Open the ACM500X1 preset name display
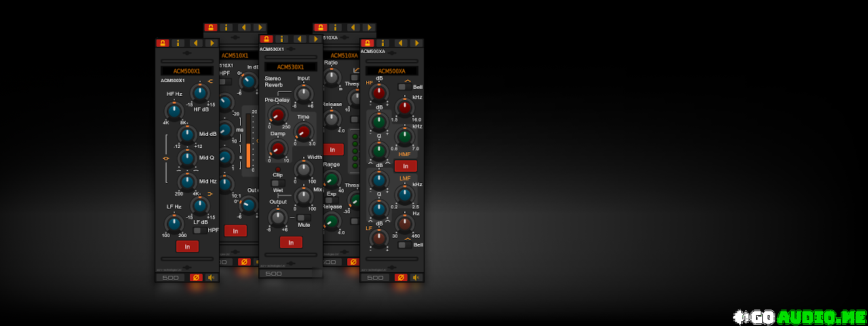 [187, 71]
